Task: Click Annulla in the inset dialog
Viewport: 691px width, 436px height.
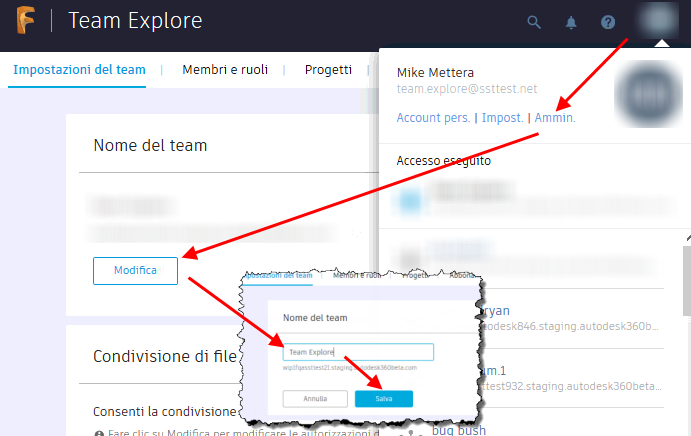Action: [315, 399]
